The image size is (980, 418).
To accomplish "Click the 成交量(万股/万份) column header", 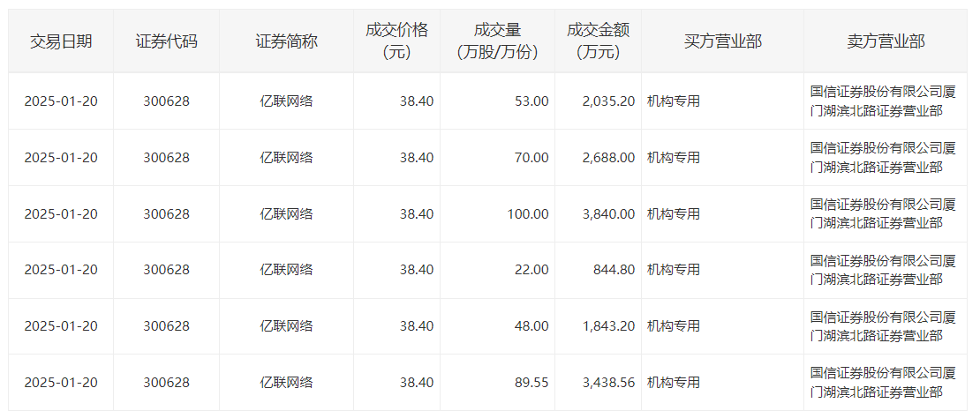I will [497, 41].
